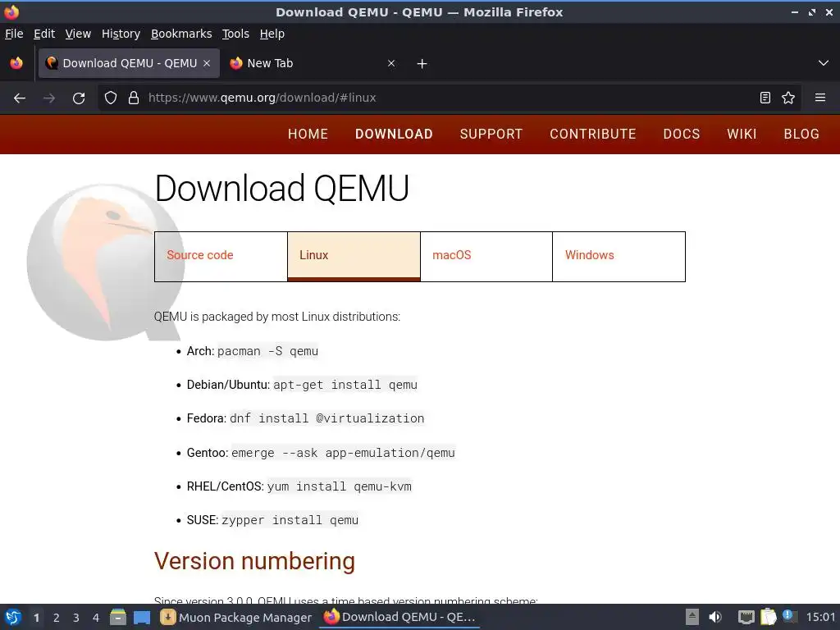This screenshot has height=630, width=840.
Task: Minimize the Firefox window
Action: 795,11
